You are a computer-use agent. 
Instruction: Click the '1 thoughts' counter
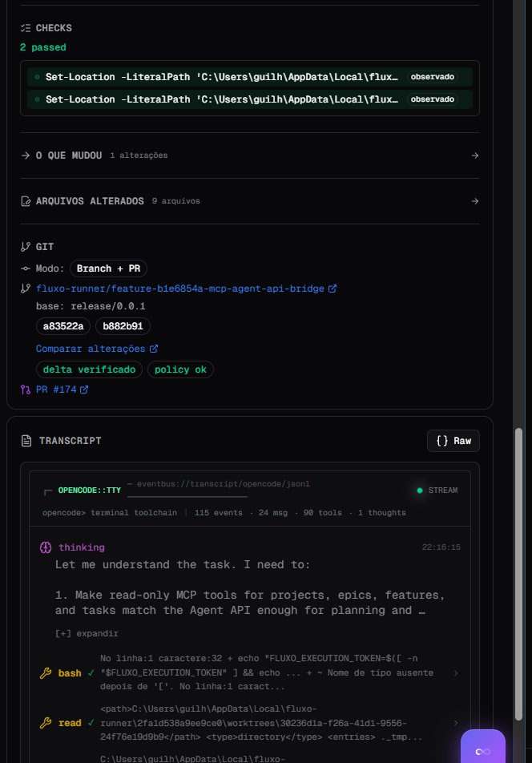click(381, 513)
